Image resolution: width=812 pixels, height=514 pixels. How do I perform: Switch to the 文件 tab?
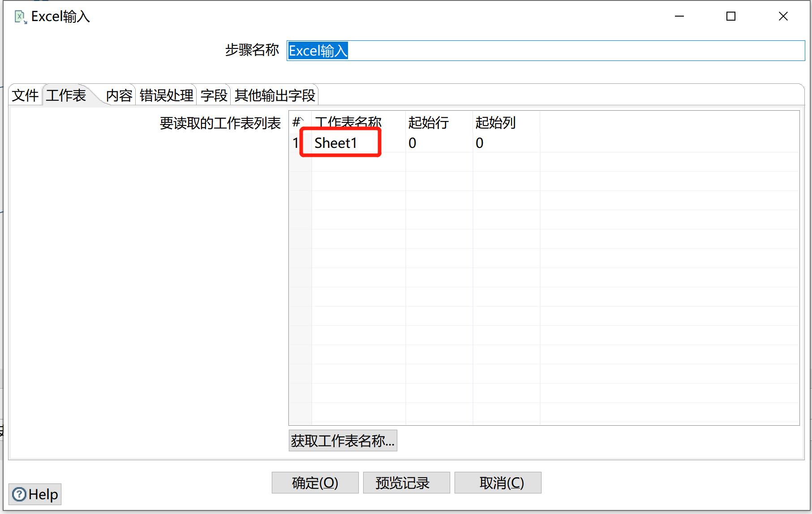[x=26, y=95]
